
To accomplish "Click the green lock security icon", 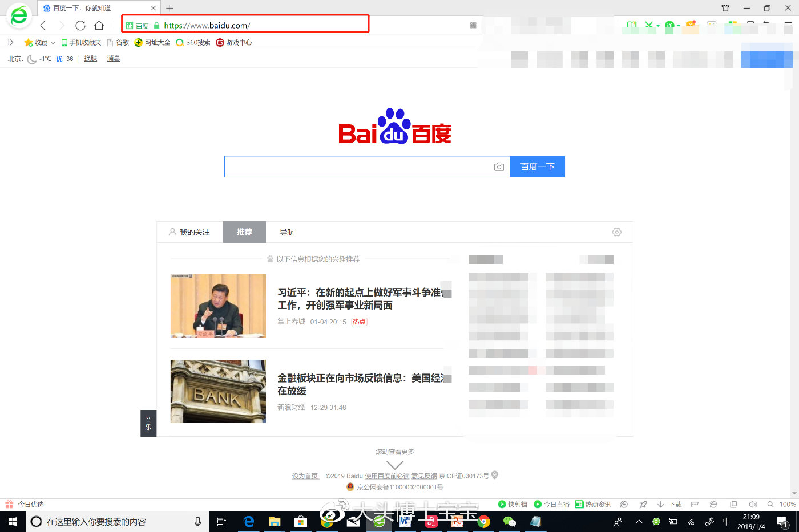I will (156, 26).
